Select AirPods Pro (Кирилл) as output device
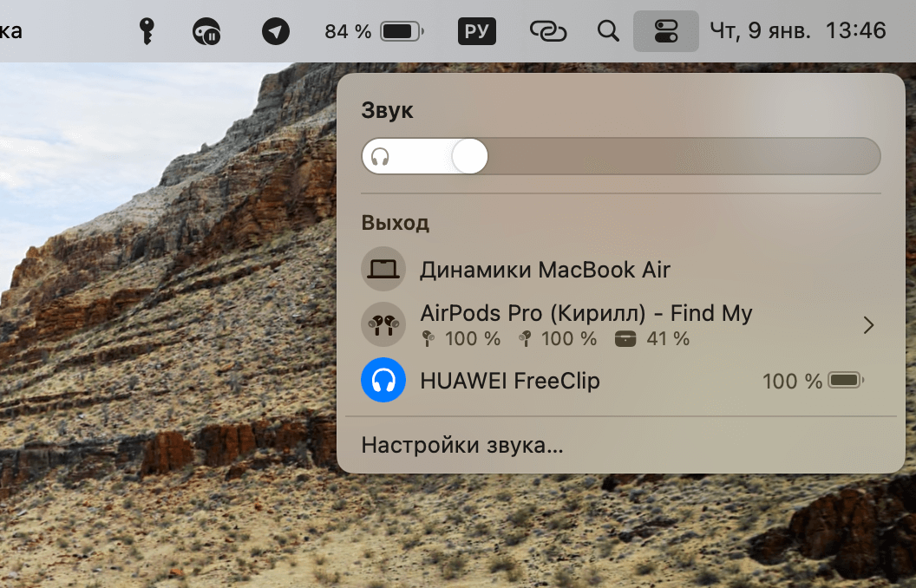The height and width of the screenshot is (588, 916). (586, 313)
